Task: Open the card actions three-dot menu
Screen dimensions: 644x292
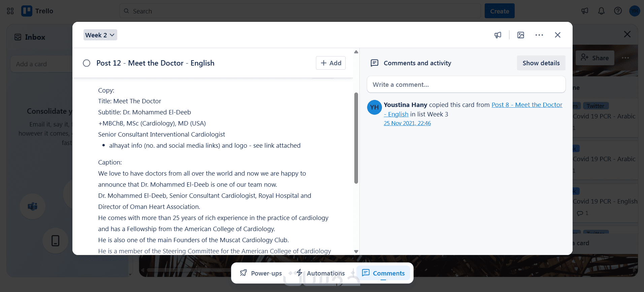Action: click(539, 35)
